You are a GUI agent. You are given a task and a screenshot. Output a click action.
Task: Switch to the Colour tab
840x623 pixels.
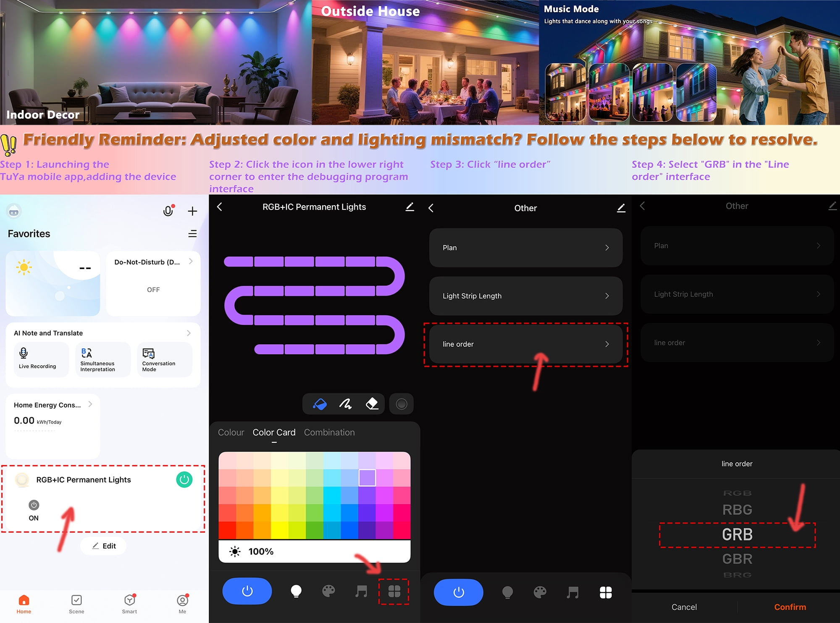231,432
